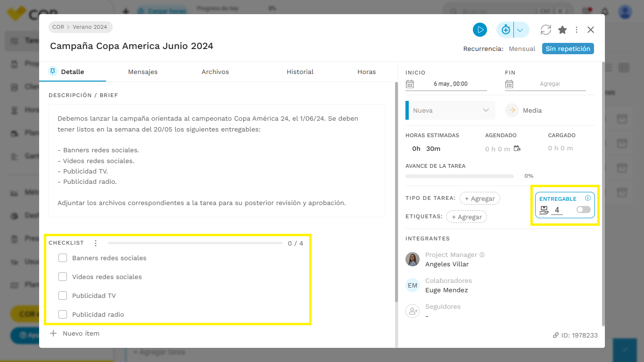Click the COR breadcrumb link
Viewport: 644px width, 362px height.
click(58, 27)
